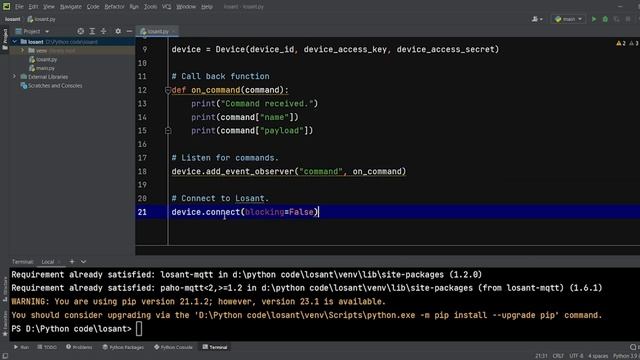
Task: Open the File menu
Action: (19, 7)
